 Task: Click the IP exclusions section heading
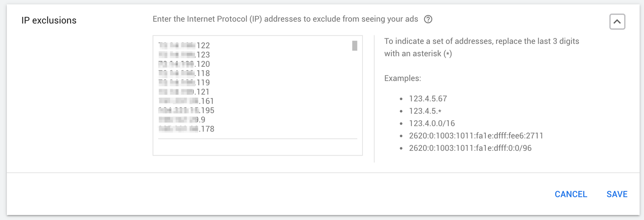point(49,21)
